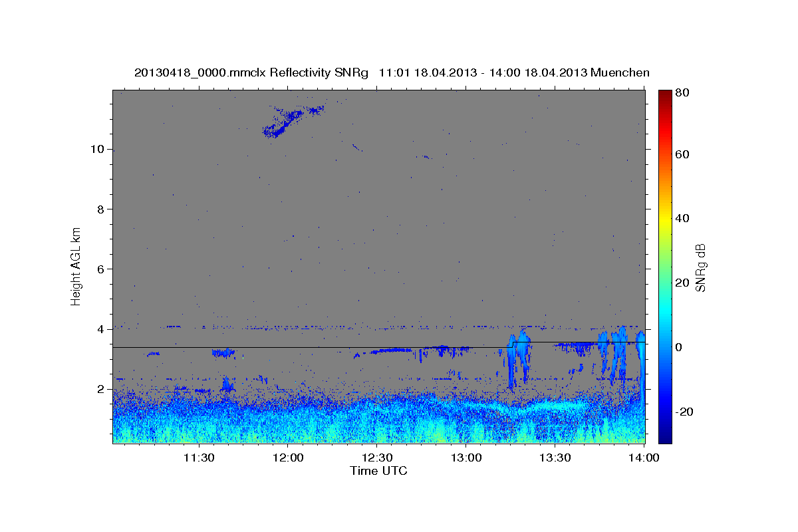Viewport: 798px width, 532px height.
Task: Click the height tick label 6
Action: tap(101, 269)
